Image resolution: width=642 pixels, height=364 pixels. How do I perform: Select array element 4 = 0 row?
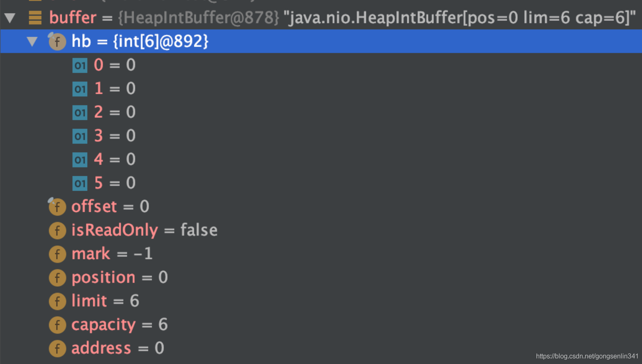tap(321, 159)
